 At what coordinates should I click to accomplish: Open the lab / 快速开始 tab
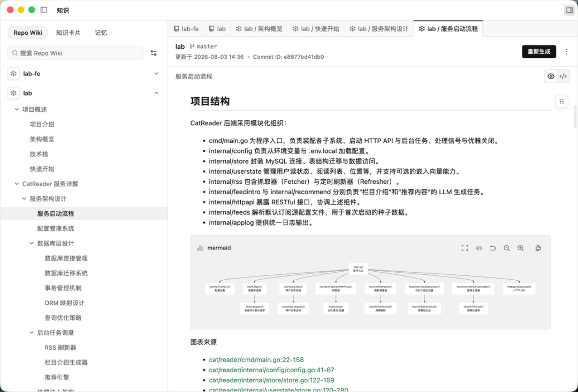[x=316, y=29]
